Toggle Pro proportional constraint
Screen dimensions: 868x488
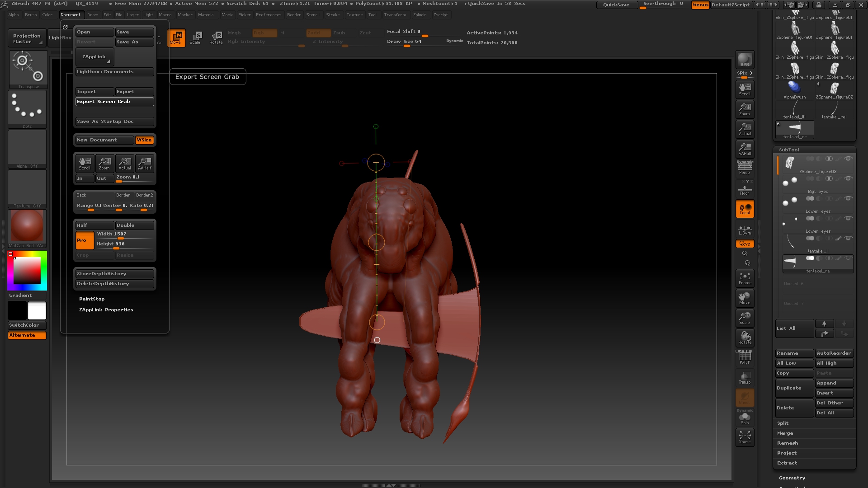click(85, 240)
